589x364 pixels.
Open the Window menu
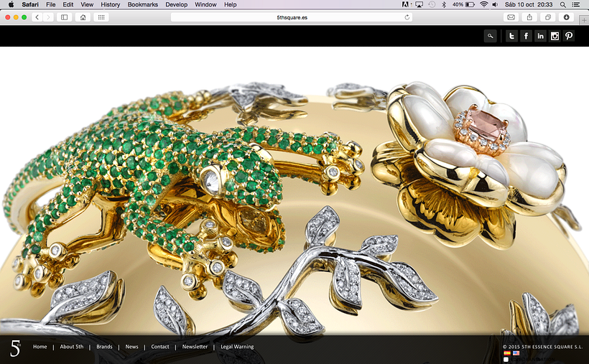coord(205,4)
